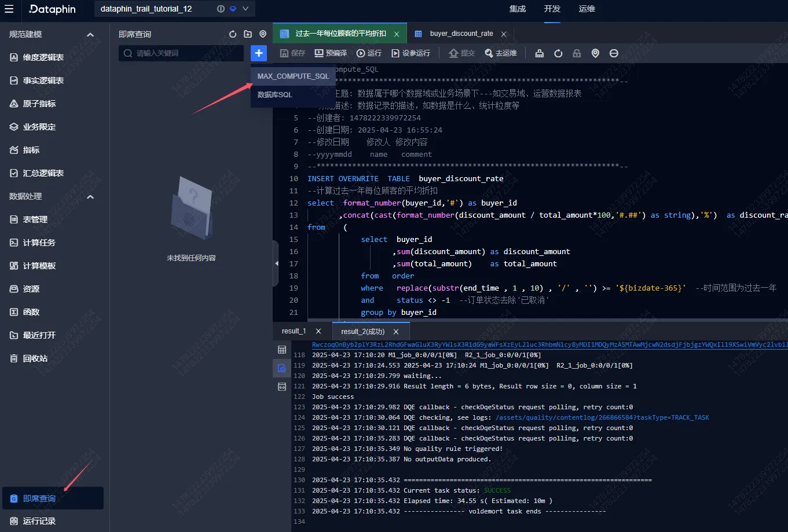Click the 即席查询 sidebar icon
Viewport: 788px width, 532px height.
click(14, 498)
